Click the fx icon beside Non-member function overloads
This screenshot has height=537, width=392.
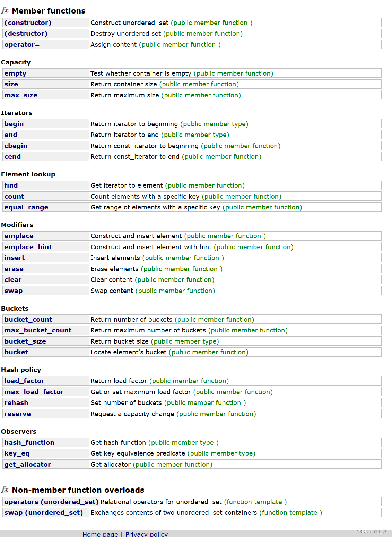point(5,490)
